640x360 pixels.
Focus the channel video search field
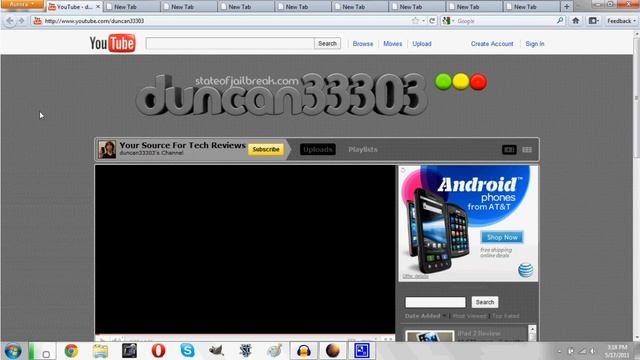(x=435, y=302)
